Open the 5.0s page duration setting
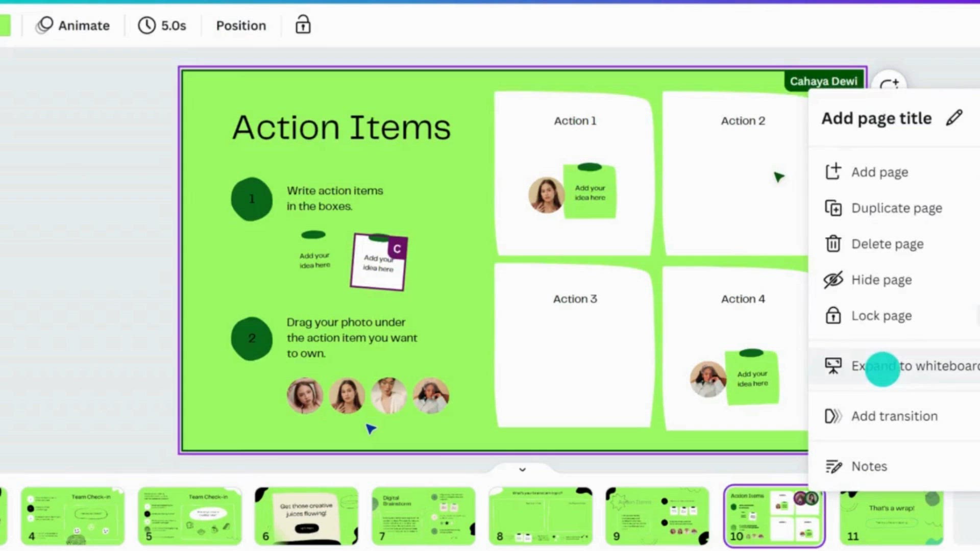The width and height of the screenshot is (980, 551). pos(162,26)
